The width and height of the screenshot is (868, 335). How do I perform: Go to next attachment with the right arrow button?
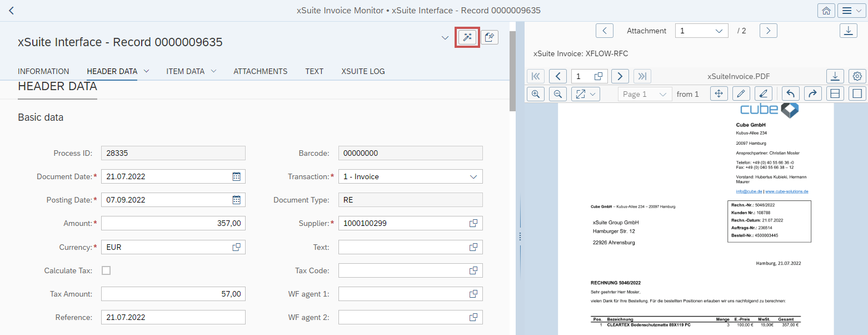769,31
